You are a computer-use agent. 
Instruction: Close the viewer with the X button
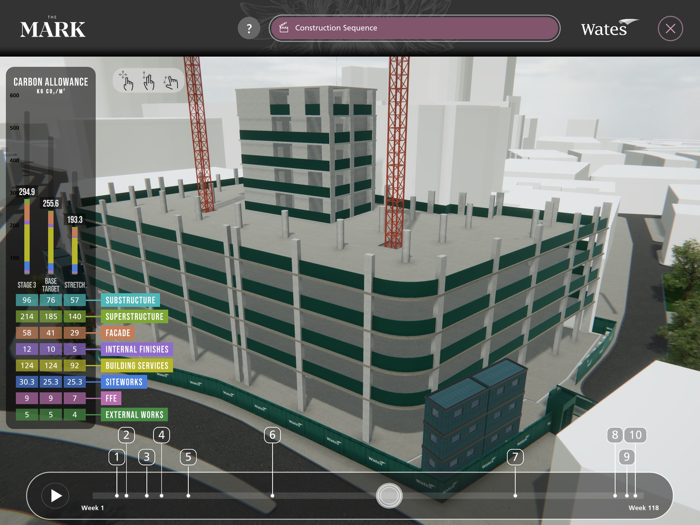pos(670,29)
